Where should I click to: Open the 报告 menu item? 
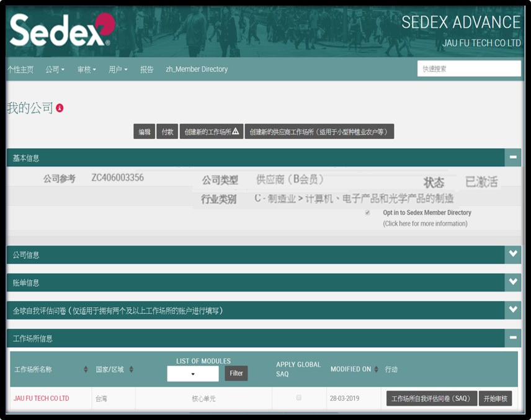pyautogui.click(x=146, y=69)
